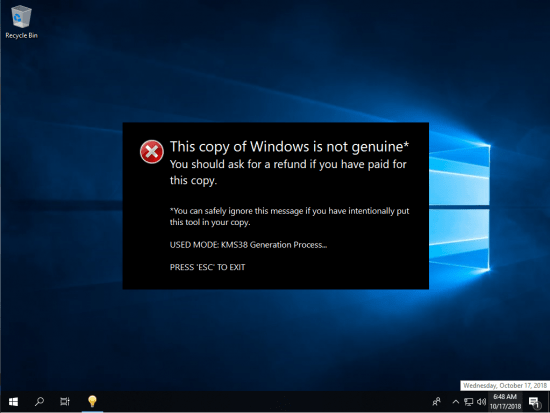Click 'USED MODE: KMS38 Generation Process' line
This screenshot has width=550, height=413.
pos(248,245)
